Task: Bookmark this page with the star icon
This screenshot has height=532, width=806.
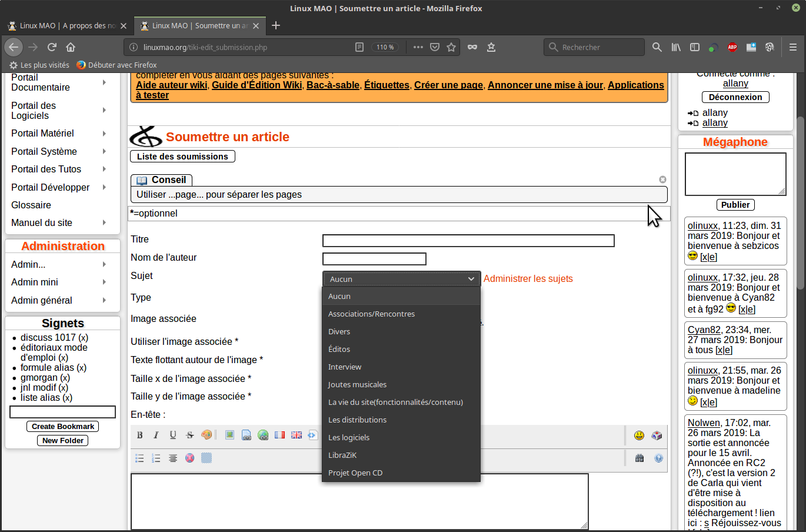Action: coord(451,47)
